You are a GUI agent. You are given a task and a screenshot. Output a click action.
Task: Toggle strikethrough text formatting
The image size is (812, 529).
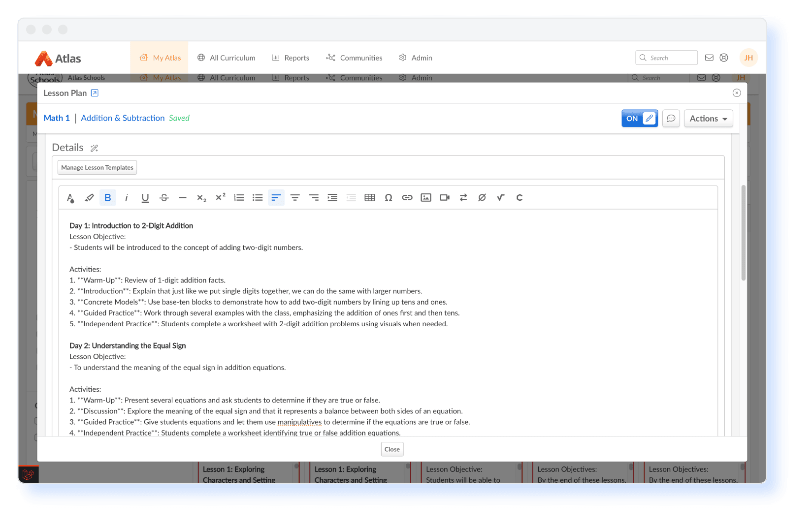[164, 198]
